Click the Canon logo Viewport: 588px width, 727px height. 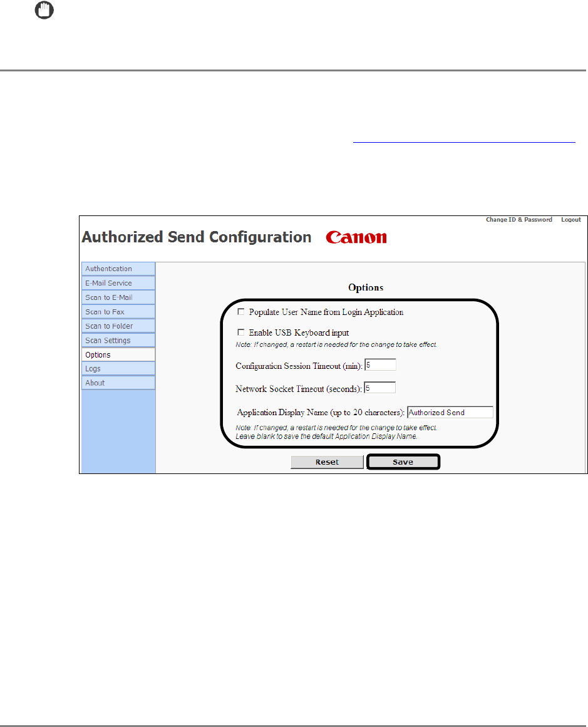(x=356, y=237)
